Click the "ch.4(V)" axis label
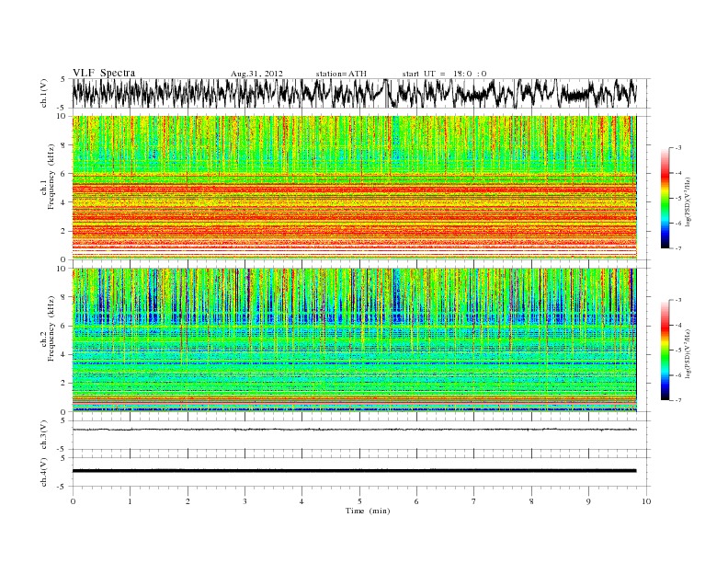The image size is (728, 563). coord(44,472)
